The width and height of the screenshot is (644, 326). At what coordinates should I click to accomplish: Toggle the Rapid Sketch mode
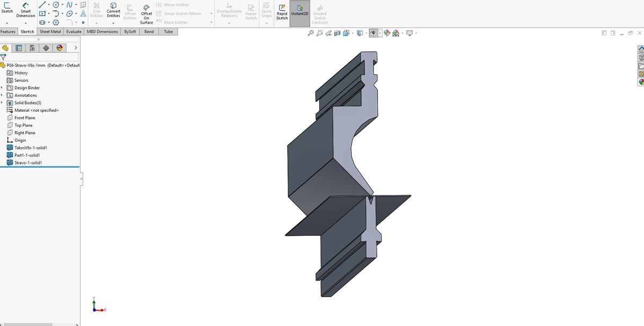(x=282, y=11)
